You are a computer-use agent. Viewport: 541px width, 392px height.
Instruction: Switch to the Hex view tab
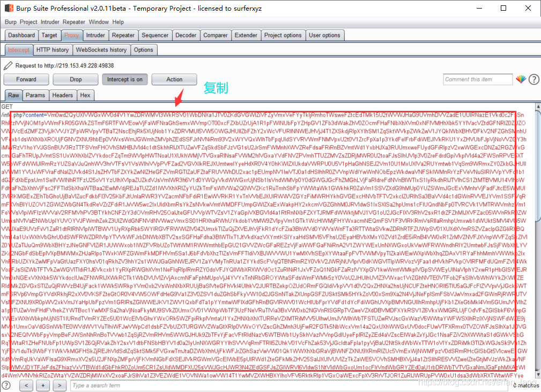click(85, 95)
